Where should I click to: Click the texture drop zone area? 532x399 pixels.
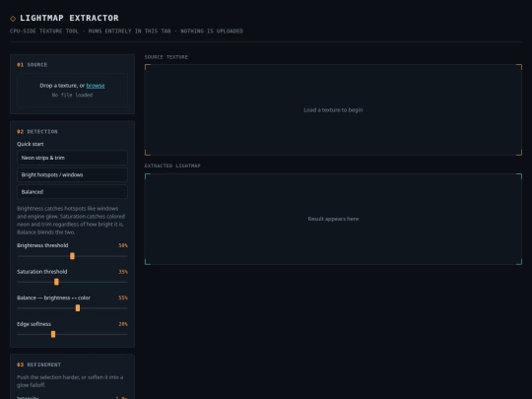72,90
